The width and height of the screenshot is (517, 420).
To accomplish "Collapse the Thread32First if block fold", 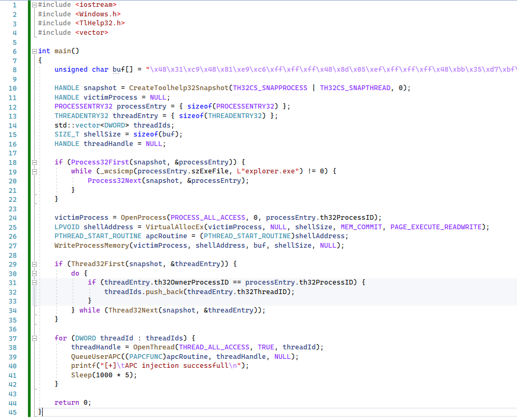I will (34, 264).
